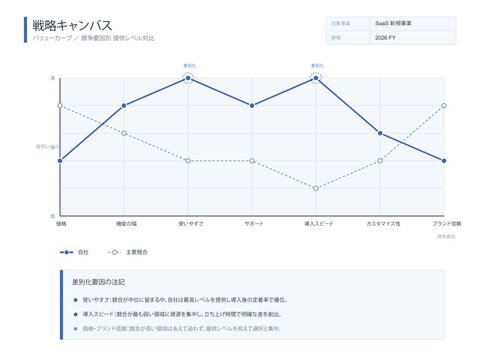Viewport: 480px width, 360px height.
Task: Click the カスタマイズ性 axis label
Action: (x=383, y=224)
